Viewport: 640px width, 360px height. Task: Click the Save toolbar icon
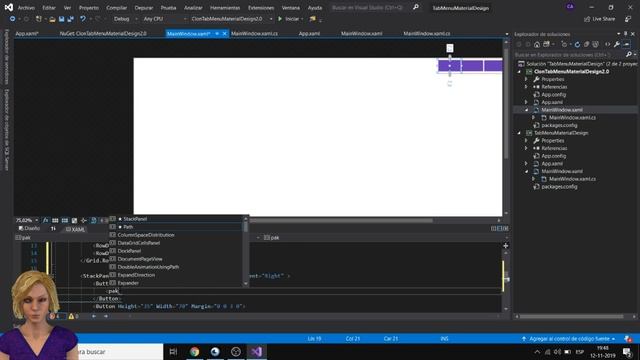[x=61, y=19]
